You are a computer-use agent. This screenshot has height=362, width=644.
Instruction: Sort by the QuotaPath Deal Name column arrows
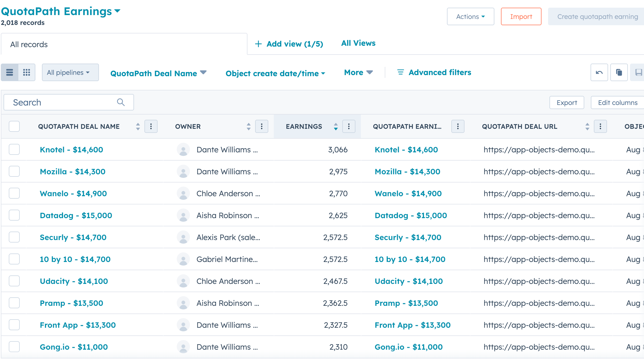[x=138, y=126]
